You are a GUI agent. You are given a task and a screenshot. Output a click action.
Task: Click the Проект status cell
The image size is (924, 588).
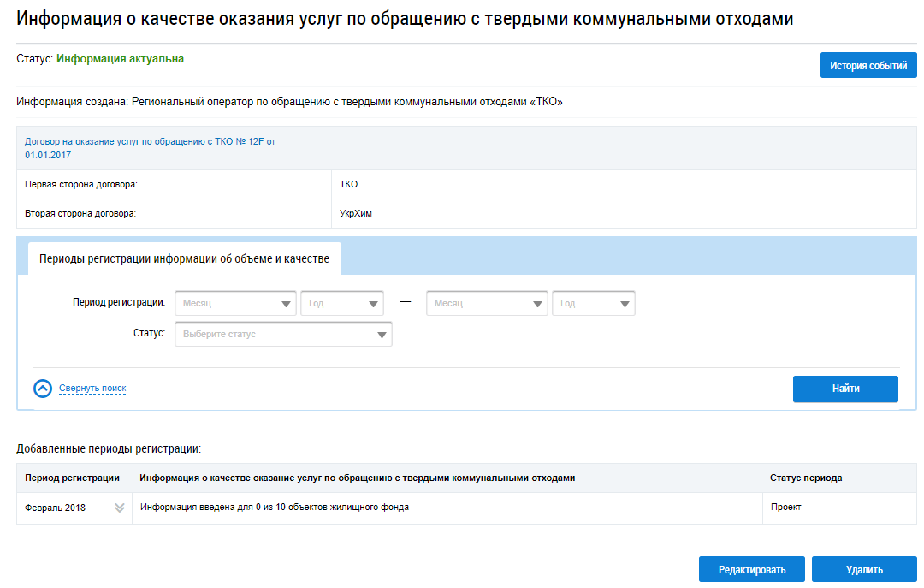tap(785, 508)
